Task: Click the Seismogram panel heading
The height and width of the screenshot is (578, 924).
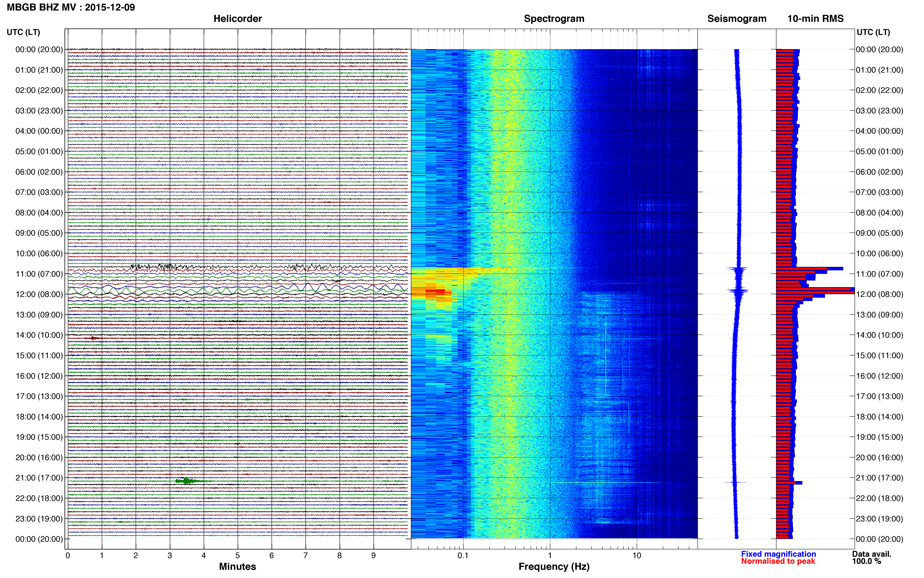Action: coord(737,19)
